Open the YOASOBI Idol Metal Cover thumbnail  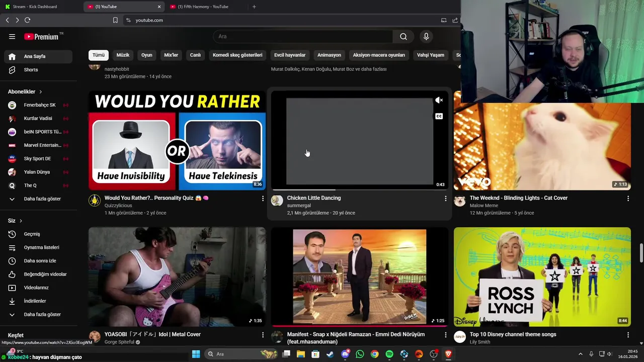tap(177, 277)
